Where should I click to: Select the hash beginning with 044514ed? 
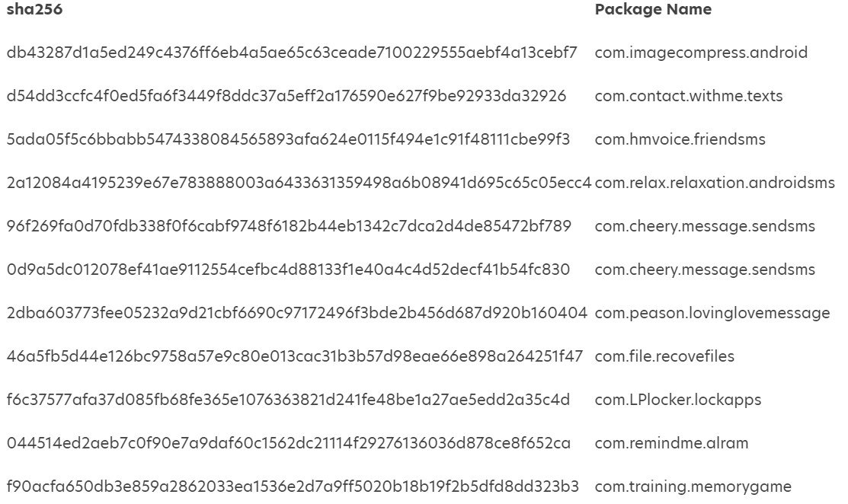click(288, 443)
